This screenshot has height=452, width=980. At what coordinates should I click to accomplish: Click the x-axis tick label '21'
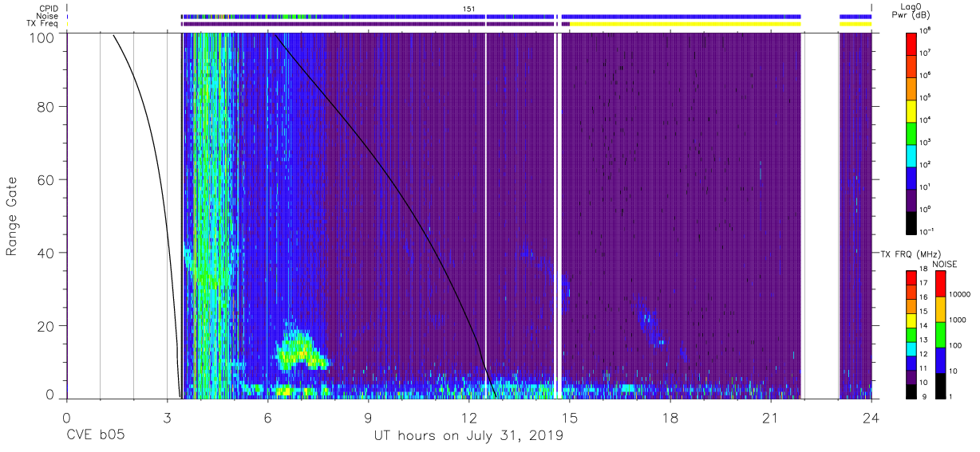click(x=770, y=418)
